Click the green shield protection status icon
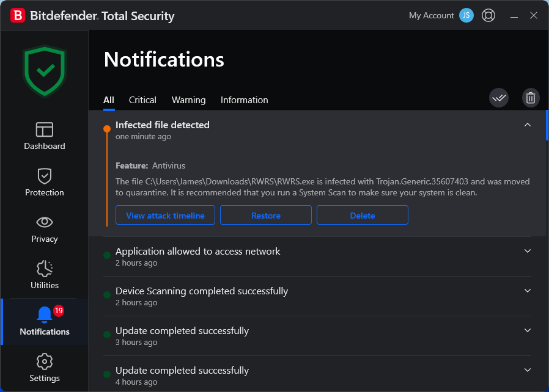 [45, 71]
